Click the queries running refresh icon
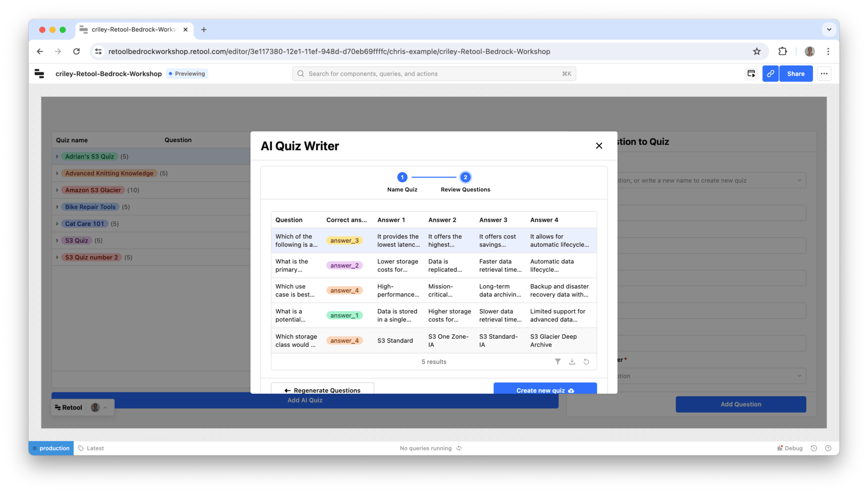Viewport: 868px width, 493px height. 459,448
